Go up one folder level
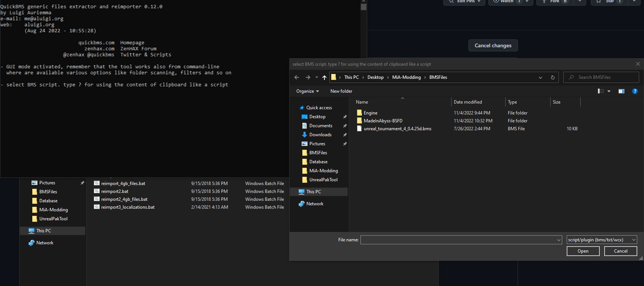 pos(324,77)
